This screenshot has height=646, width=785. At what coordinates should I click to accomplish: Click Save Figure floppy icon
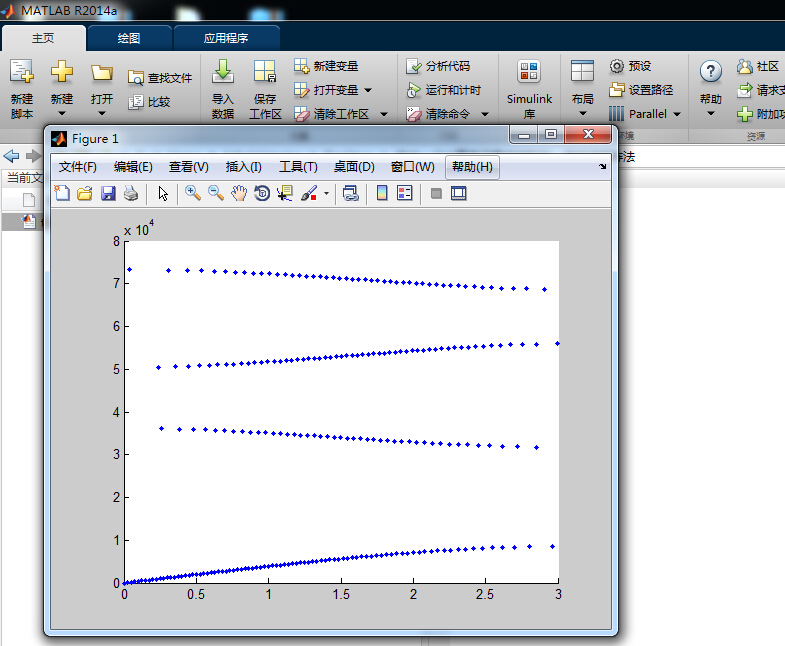click(108, 193)
